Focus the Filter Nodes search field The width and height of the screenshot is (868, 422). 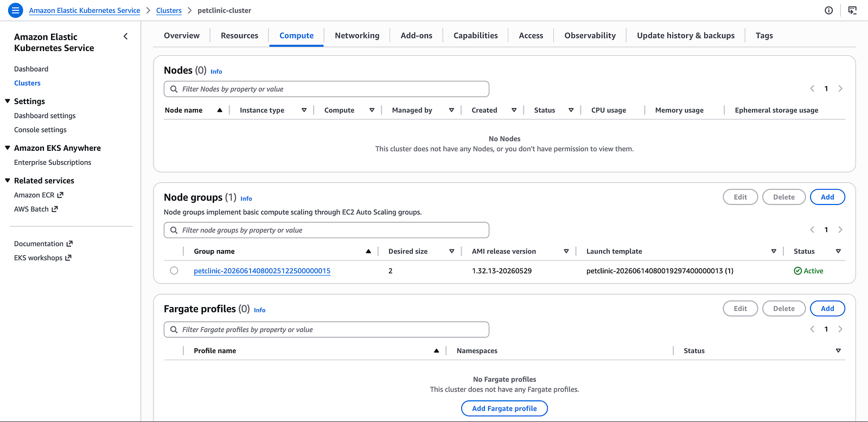327,89
